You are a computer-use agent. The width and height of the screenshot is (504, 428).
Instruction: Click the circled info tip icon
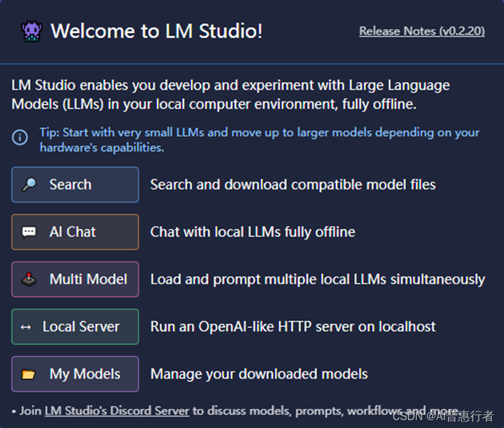coord(19,138)
